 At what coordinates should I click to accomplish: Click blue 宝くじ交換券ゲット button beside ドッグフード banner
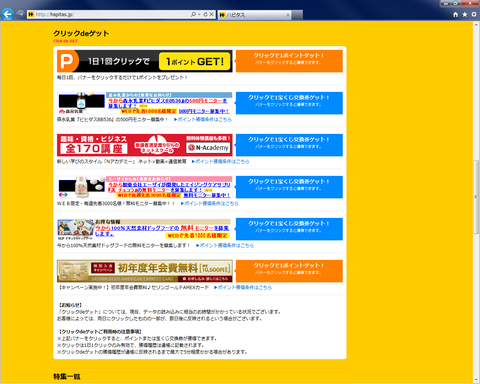coord(289,229)
